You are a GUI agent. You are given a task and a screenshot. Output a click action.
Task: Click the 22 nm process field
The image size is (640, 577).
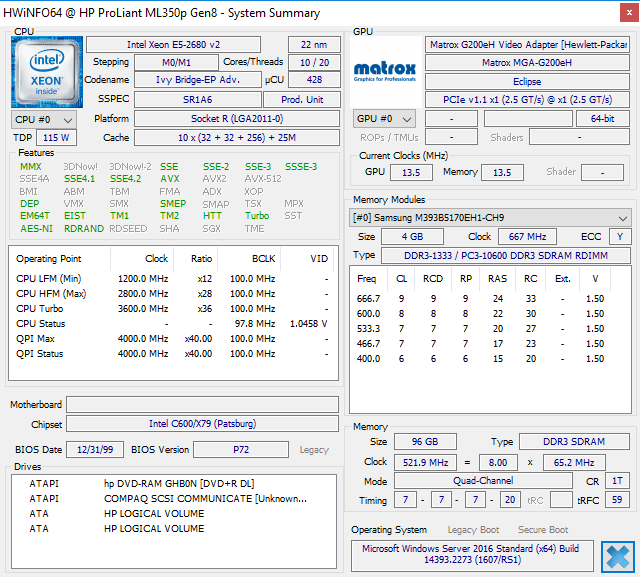[x=314, y=44]
